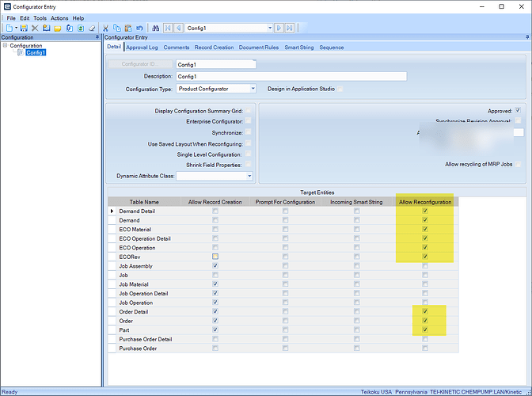Enable the Enterprise Configurator checkbox

click(x=249, y=120)
